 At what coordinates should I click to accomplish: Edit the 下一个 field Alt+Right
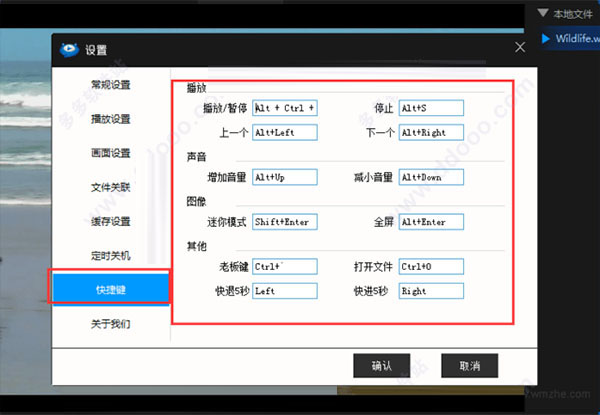click(431, 132)
